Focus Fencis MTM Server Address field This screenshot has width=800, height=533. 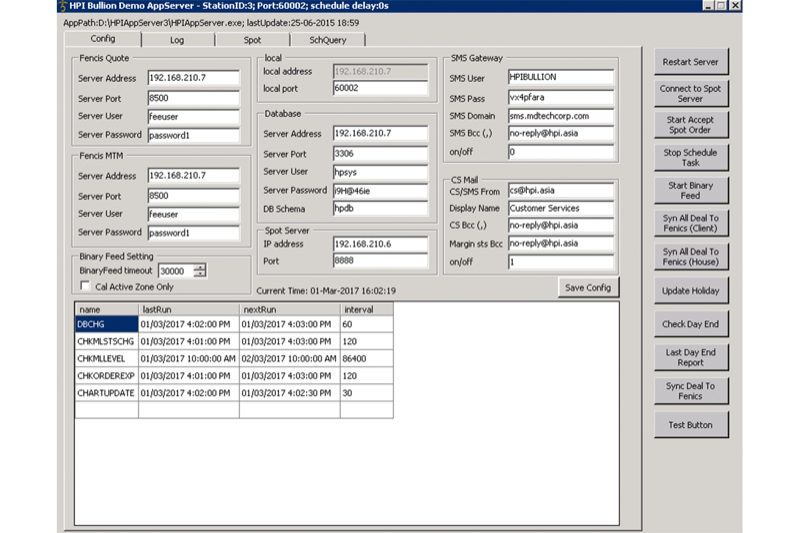(193, 175)
